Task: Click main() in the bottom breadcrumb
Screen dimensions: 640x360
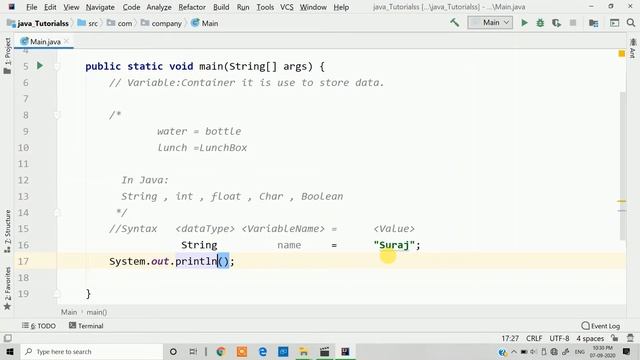Action: [x=97, y=312]
